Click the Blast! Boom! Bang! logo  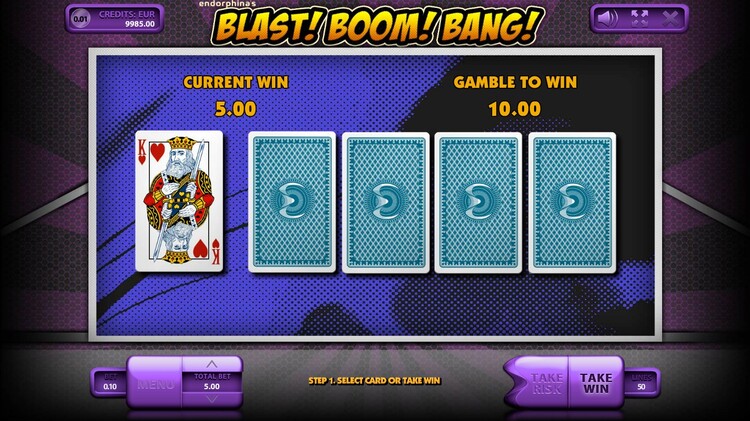click(377, 25)
